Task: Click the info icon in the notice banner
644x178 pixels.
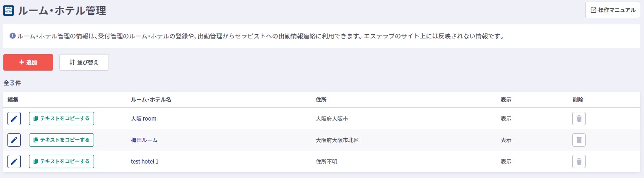Action: pyautogui.click(x=12, y=36)
